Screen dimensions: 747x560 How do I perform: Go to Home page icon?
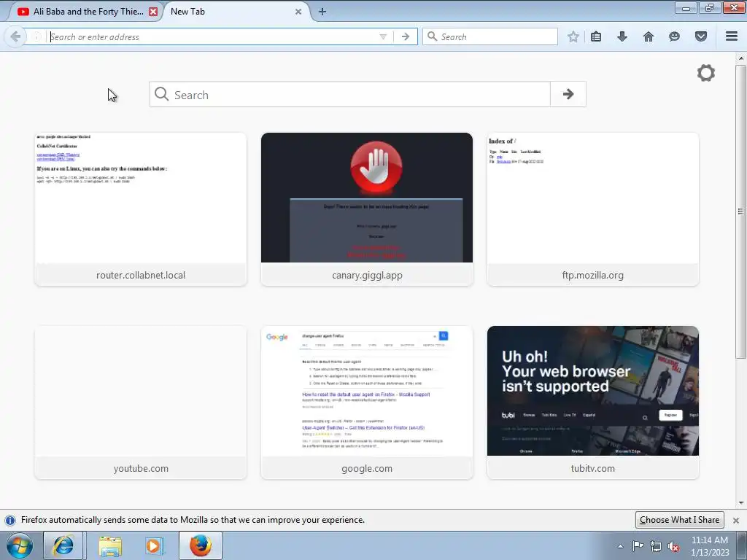(x=649, y=36)
